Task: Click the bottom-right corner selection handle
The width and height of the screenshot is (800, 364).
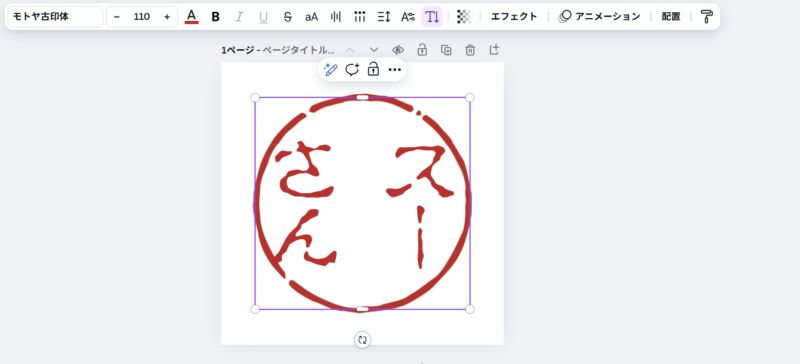Action: [470, 309]
